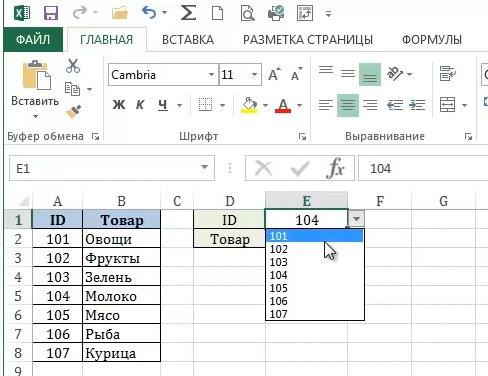Screen dimensions: 488x376
Task: Open print preview from quick access toolbar
Action: [x=247, y=14]
